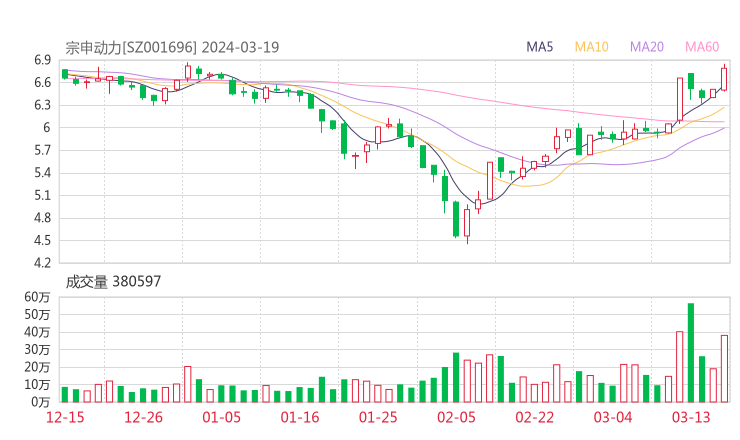740x440 pixels.
Task: Click the 40万 volume axis label
Action: (37, 332)
